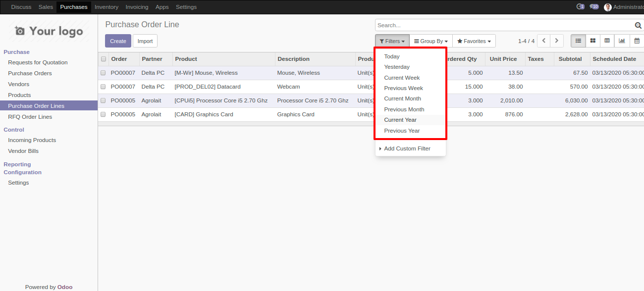Click the Administrator avatar
The height and width of the screenshot is (291, 644).
pyautogui.click(x=608, y=7)
